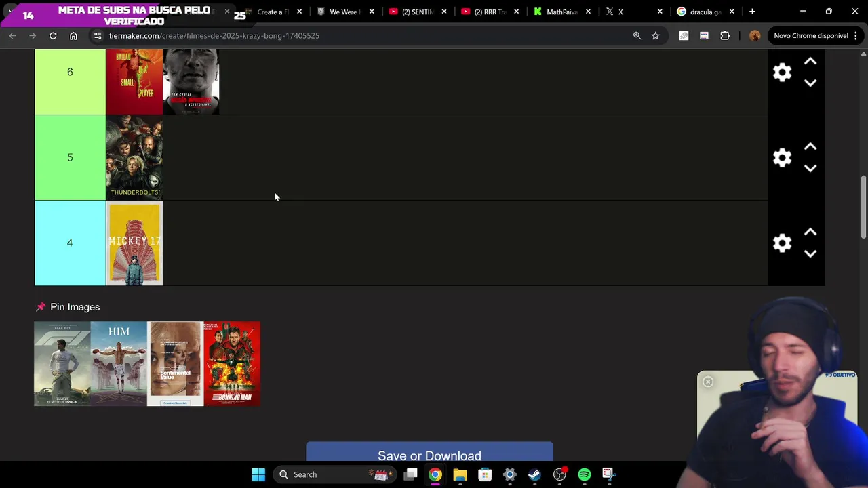Go back to previous page
Image resolution: width=868 pixels, height=488 pixels.
[x=12, y=35]
